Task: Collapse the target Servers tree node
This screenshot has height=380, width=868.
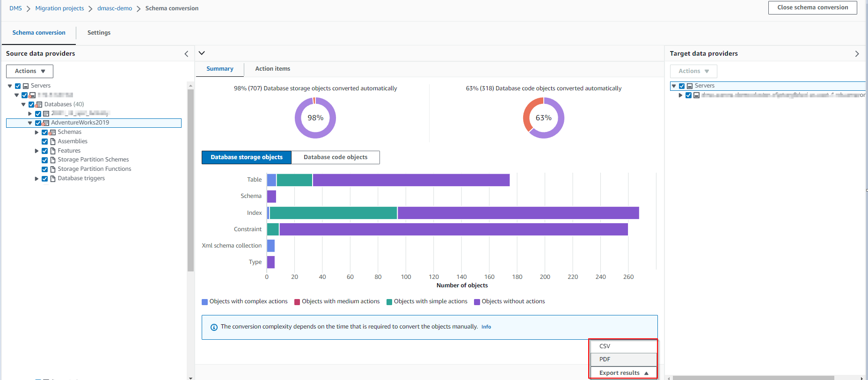Action: click(674, 86)
